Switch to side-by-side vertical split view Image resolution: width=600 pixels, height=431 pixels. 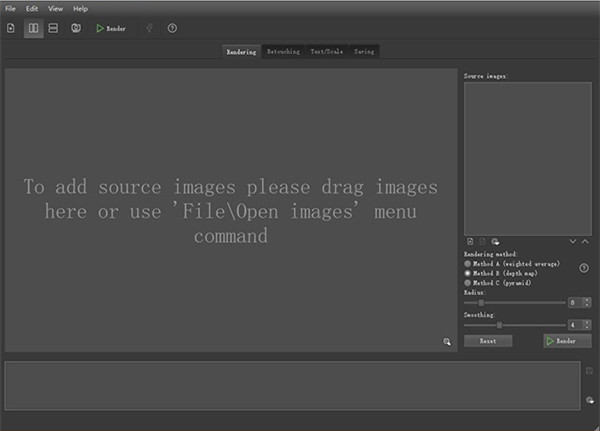point(33,28)
